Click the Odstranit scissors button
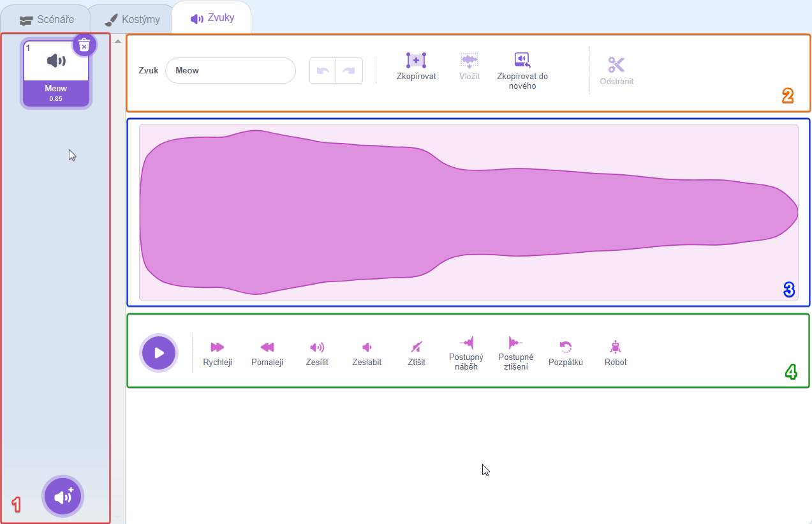 click(x=616, y=65)
